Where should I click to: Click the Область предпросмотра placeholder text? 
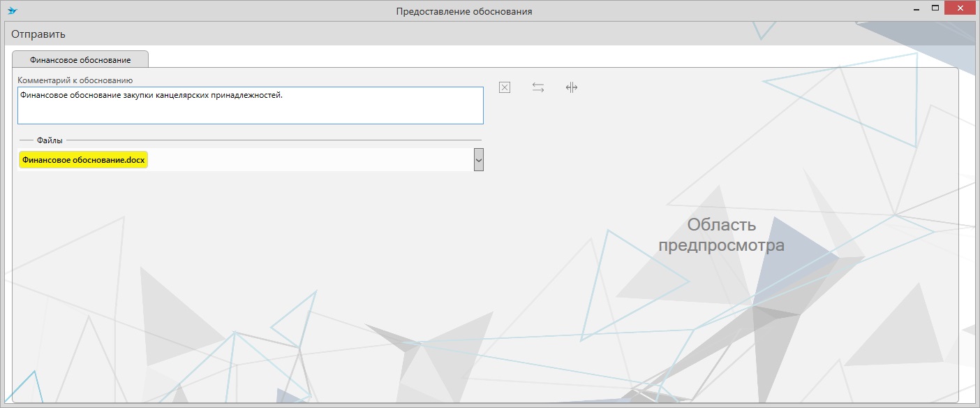[x=721, y=235]
